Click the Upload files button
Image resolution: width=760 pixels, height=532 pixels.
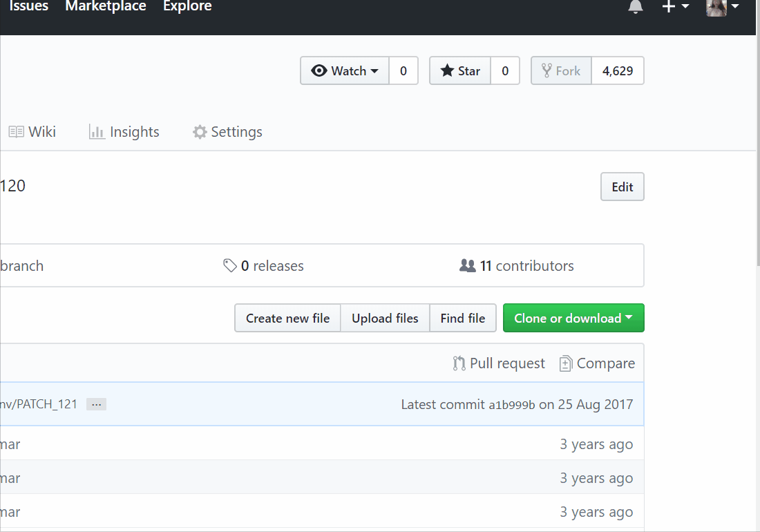pyautogui.click(x=385, y=318)
